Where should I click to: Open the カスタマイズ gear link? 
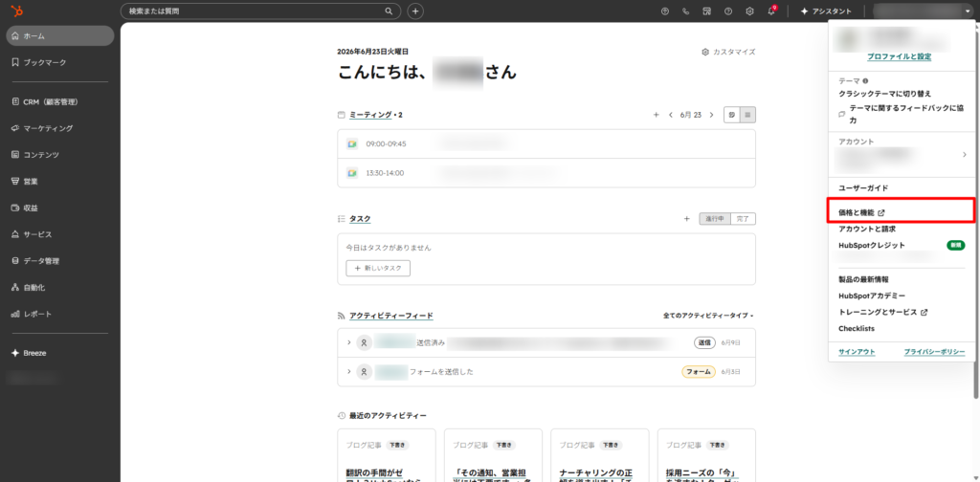click(x=728, y=52)
